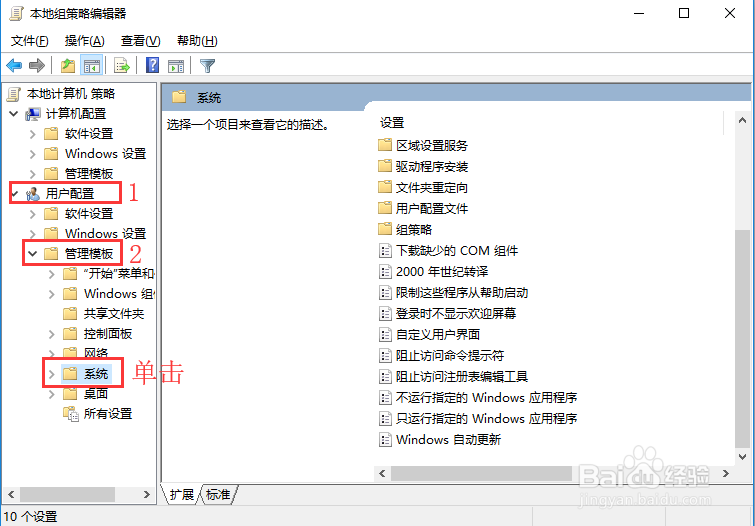Select 自定义用户界面 setting
755x526 pixels.
438,335
